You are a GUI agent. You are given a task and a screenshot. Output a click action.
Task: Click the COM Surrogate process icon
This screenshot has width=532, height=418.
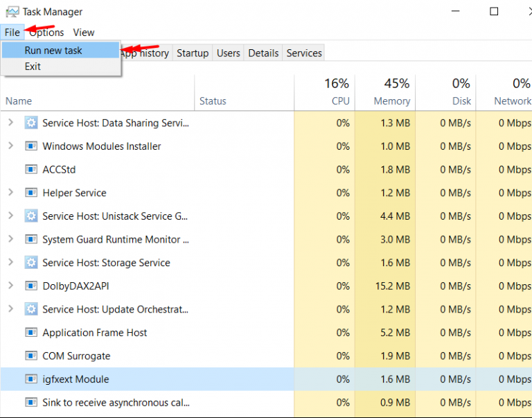(31, 356)
